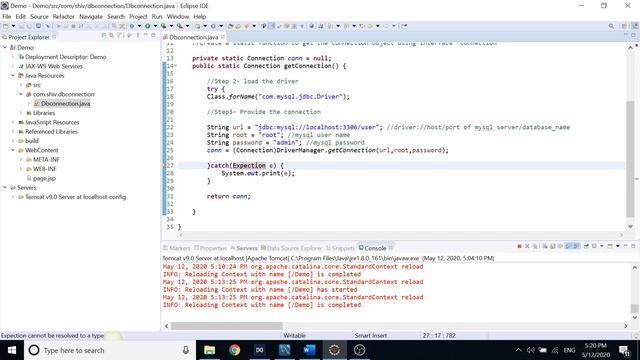Click Display Selected Console monitor icon
640x360 pixels.
coord(594,246)
